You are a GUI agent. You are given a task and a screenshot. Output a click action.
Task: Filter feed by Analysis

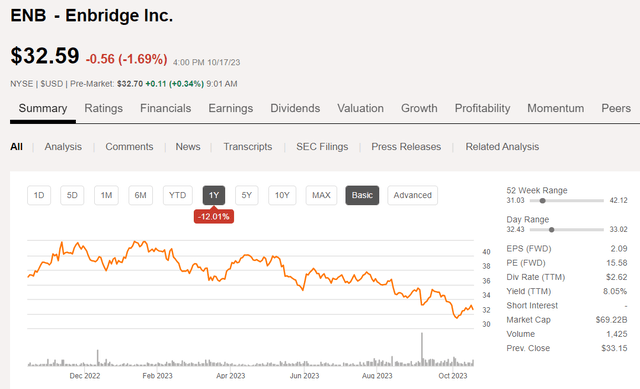point(63,147)
